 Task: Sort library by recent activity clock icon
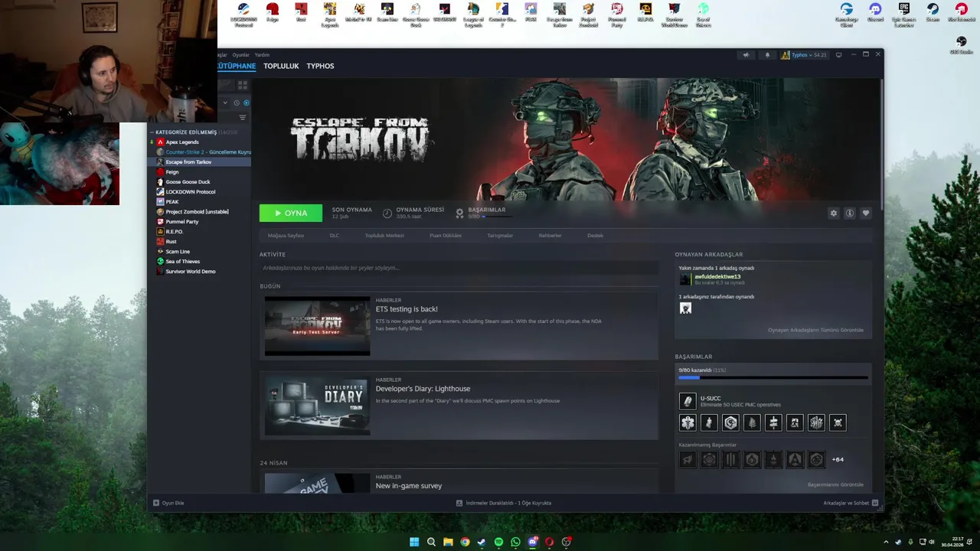[237, 103]
